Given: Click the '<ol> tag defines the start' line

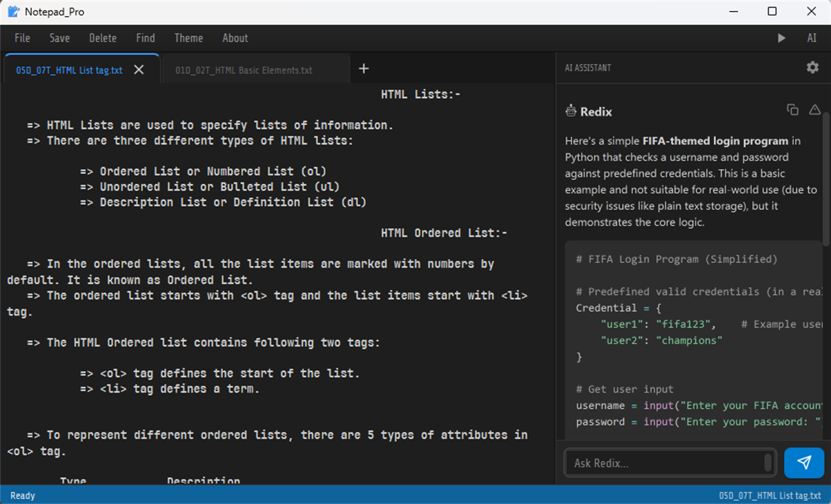Looking at the screenshot, I should tap(220, 373).
